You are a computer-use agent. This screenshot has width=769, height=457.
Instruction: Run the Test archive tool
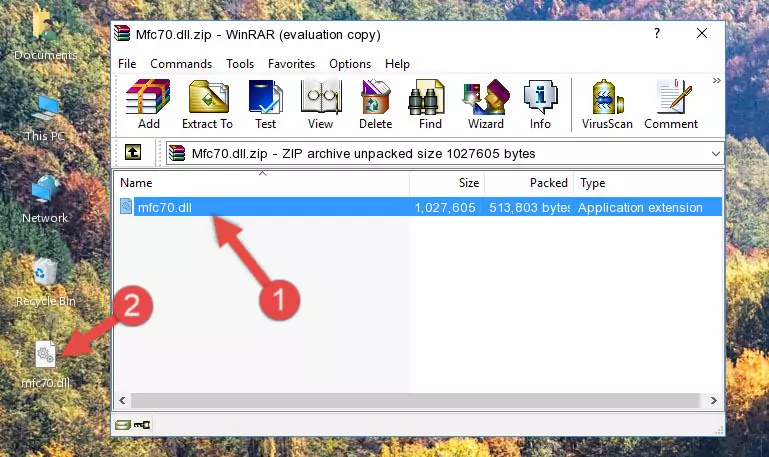pyautogui.click(x=265, y=104)
